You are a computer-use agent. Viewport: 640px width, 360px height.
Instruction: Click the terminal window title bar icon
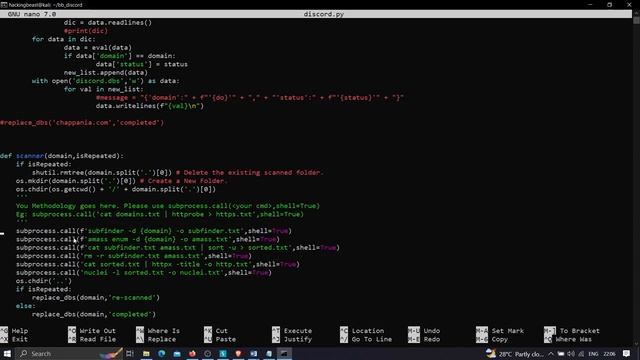coord(4,4)
